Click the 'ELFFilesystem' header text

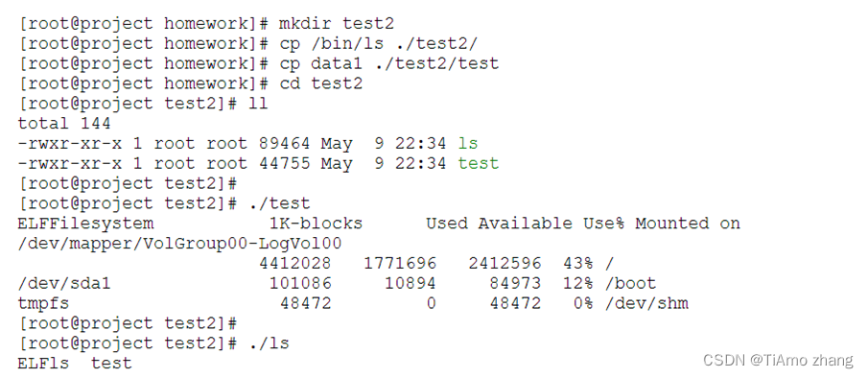pyautogui.click(x=85, y=224)
